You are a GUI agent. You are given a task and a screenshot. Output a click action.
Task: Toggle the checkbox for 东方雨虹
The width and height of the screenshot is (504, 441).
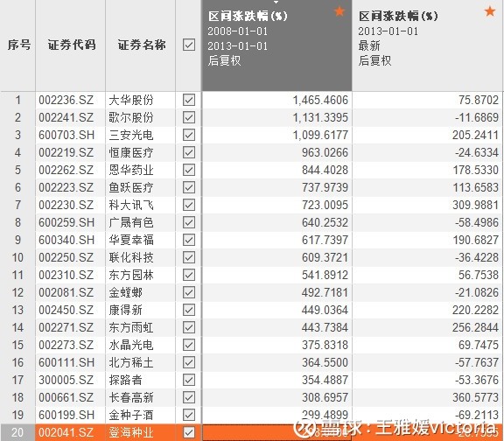(x=189, y=327)
